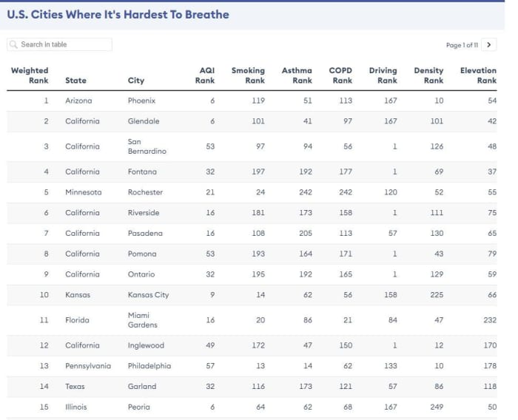
Task: Select the San Bernardino city cell
Action: 147,146
